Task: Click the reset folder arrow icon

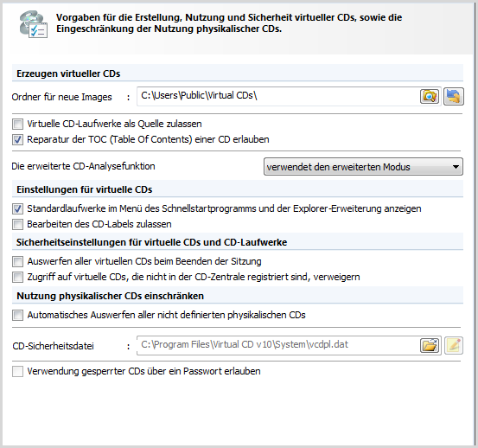Action: pyautogui.click(x=454, y=97)
